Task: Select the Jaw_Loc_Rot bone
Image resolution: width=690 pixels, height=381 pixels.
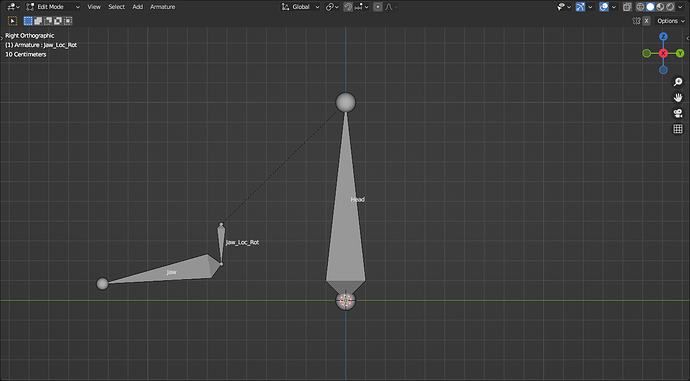Action: coord(221,244)
